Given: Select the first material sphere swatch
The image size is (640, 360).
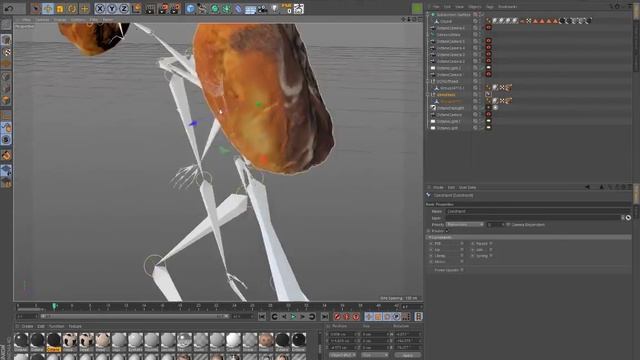Looking at the screenshot, I should (x=21, y=342).
